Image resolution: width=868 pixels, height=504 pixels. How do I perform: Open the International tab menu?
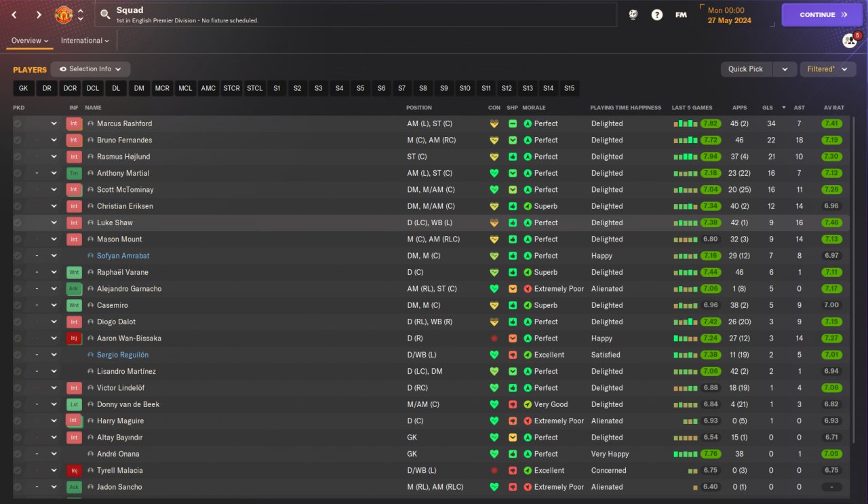85,41
